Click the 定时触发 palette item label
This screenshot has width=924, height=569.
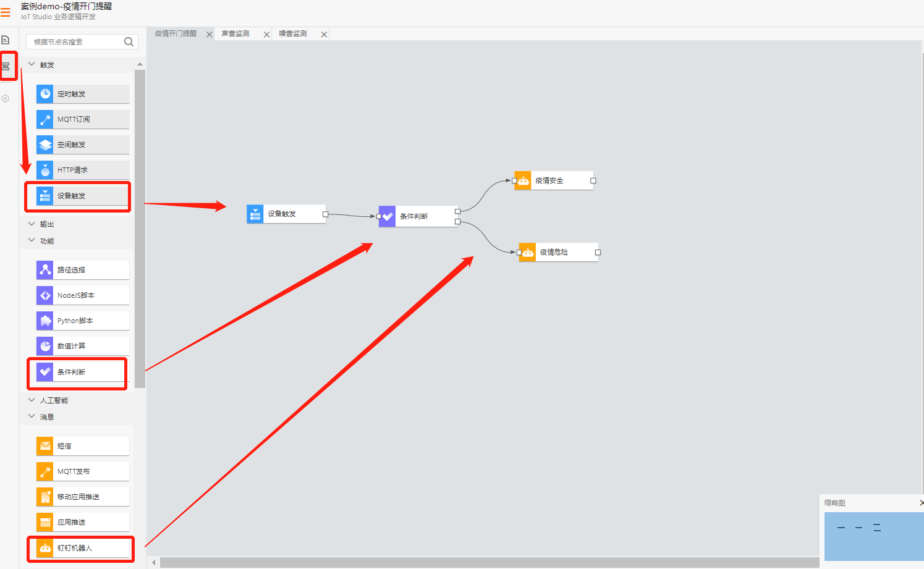(x=71, y=95)
